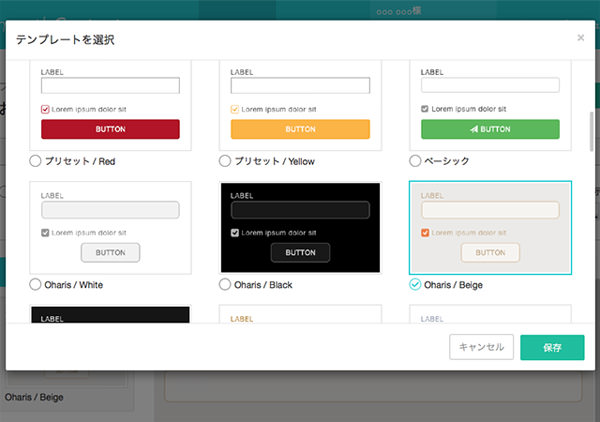
Task: Toggle the checkbox in Black template preview
Action: pos(235,233)
